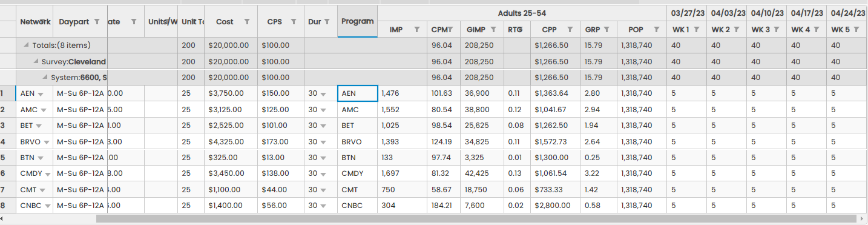This screenshot has width=868, height=225.
Task: Open the IMP column filter icon
Action: tap(416, 30)
